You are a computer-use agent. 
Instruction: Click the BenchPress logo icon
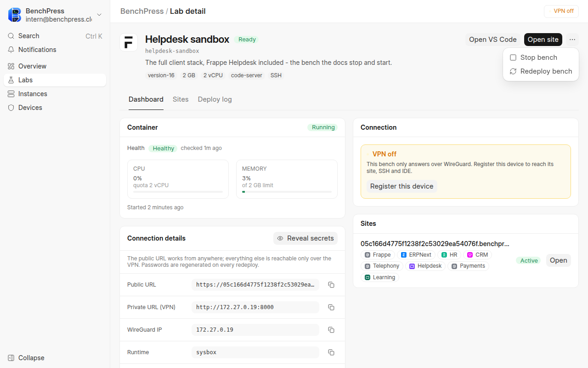click(x=15, y=15)
